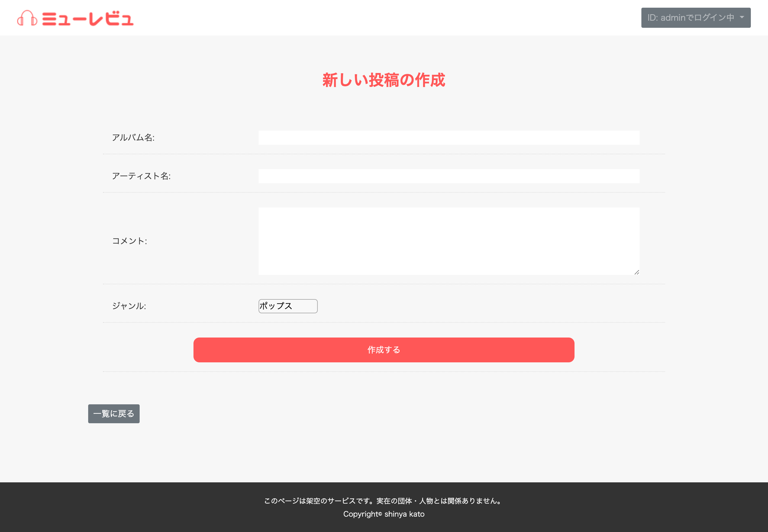Viewport: 768px width, 532px height.
Task: Click the ジャンル: label
Action: (129, 306)
